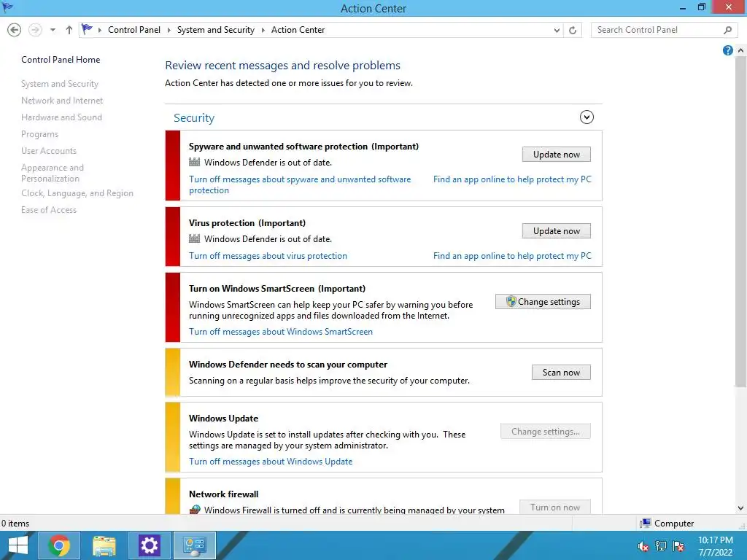
Task: Click Defender icon in virus protection row
Action: tap(194, 239)
